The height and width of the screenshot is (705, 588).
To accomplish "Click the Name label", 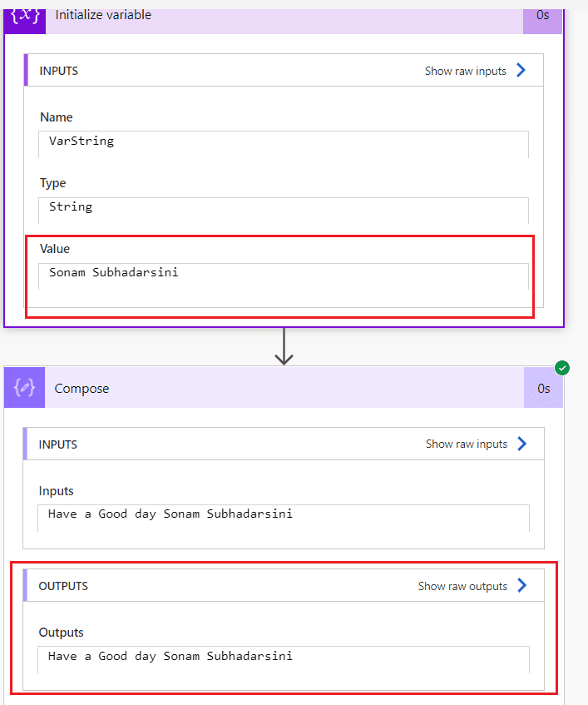I will tap(57, 117).
